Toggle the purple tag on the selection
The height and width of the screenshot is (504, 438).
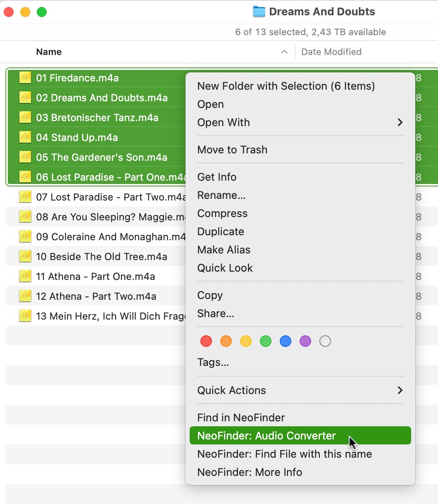(305, 341)
